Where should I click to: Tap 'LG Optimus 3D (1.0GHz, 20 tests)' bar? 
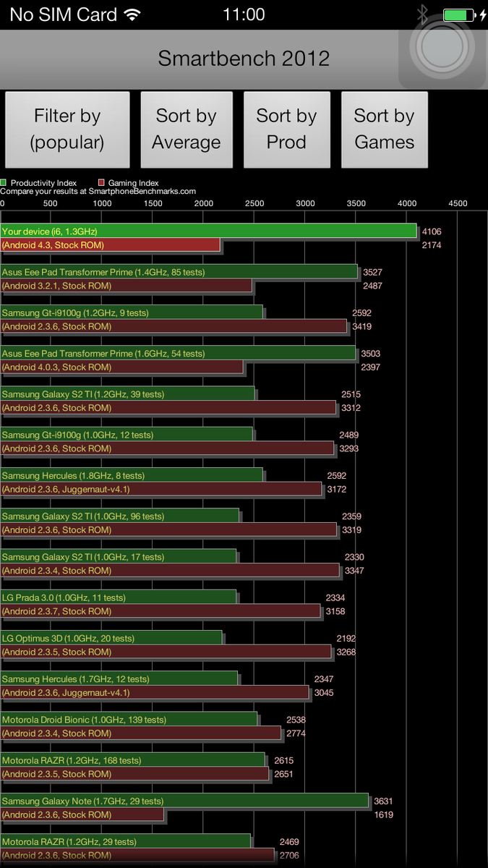coord(111,638)
